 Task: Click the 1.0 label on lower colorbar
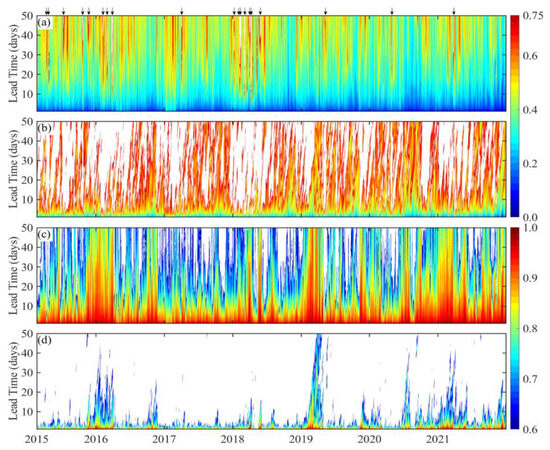(530, 228)
